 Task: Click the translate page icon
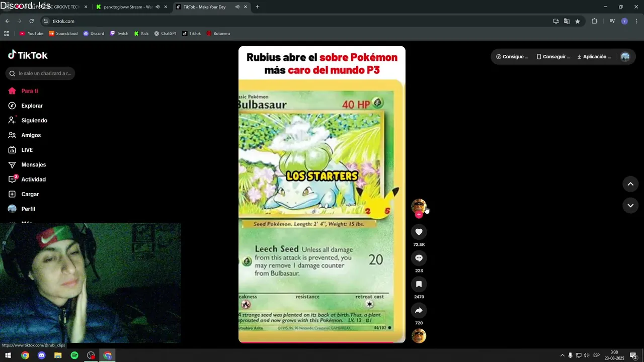pyautogui.click(x=567, y=21)
